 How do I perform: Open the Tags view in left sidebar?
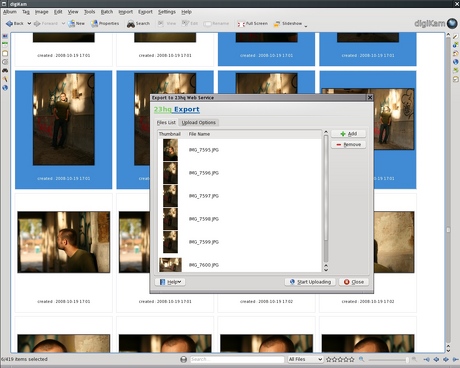pyautogui.click(x=5, y=53)
